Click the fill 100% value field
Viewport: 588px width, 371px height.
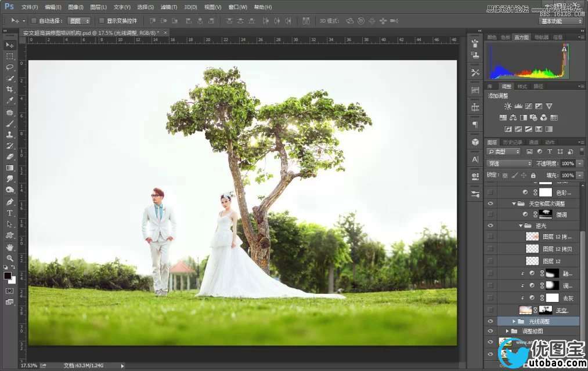pyautogui.click(x=568, y=175)
